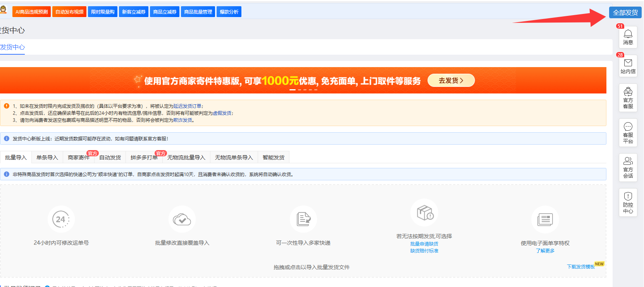Switch to the 单条导入 tab
The width and height of the screenshot is (644, 287).
47,157
